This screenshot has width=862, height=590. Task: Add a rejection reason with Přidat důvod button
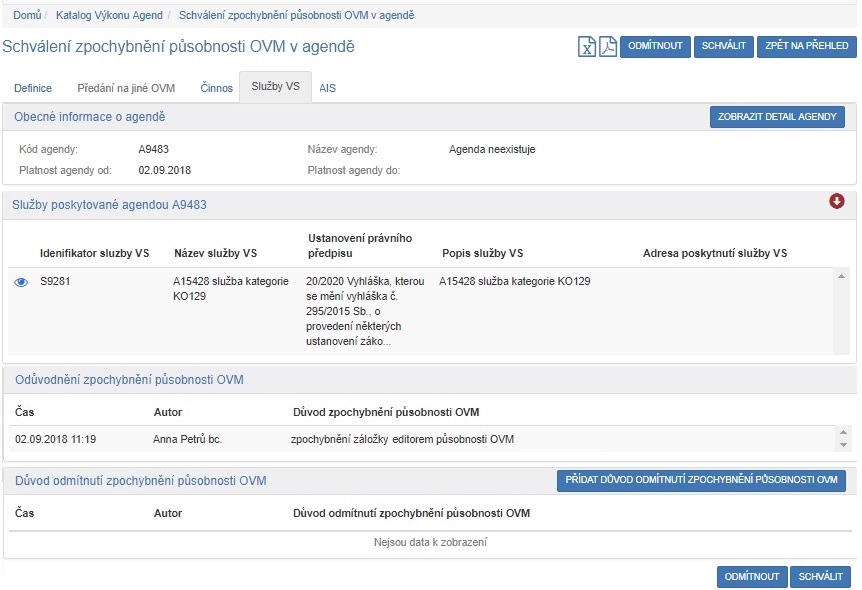pos(700,480)
